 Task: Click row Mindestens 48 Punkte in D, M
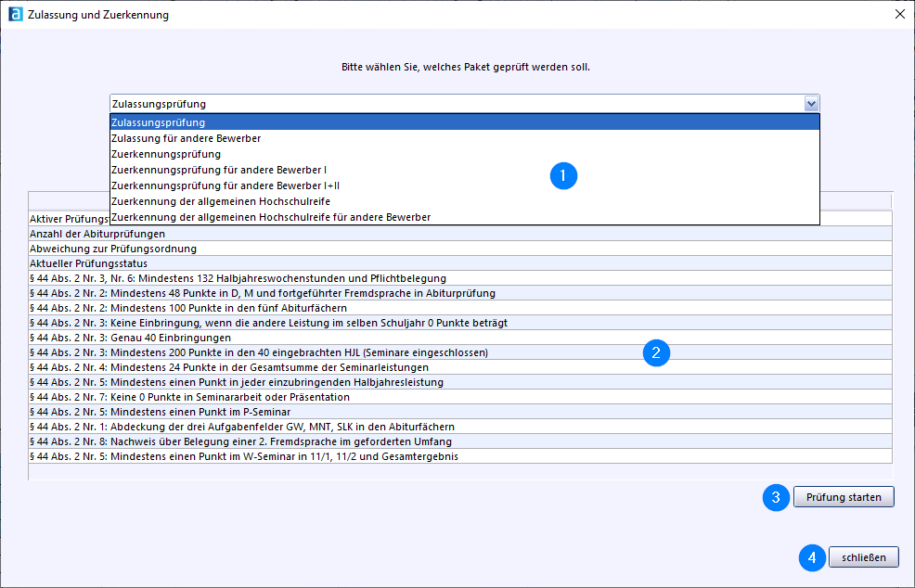point(460,293)
